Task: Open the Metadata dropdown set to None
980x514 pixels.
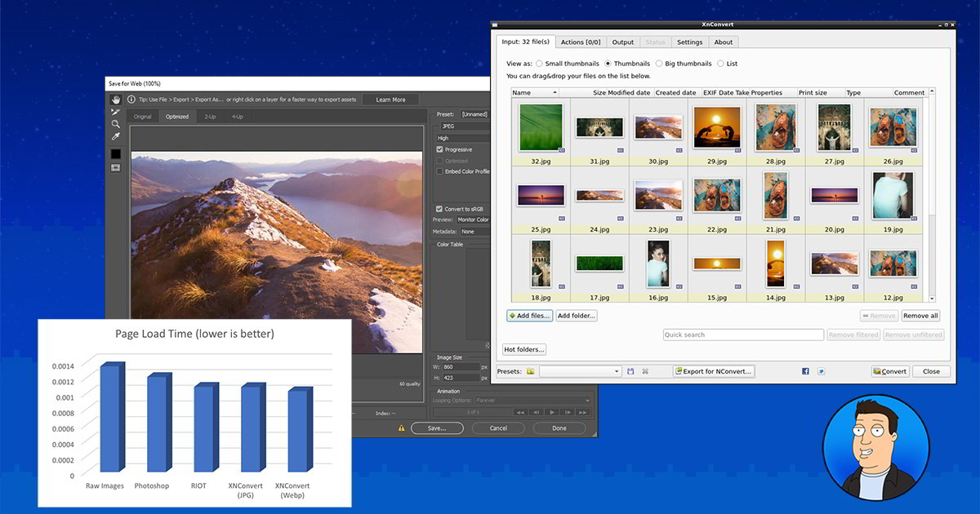Action: (x=470, y=231)
